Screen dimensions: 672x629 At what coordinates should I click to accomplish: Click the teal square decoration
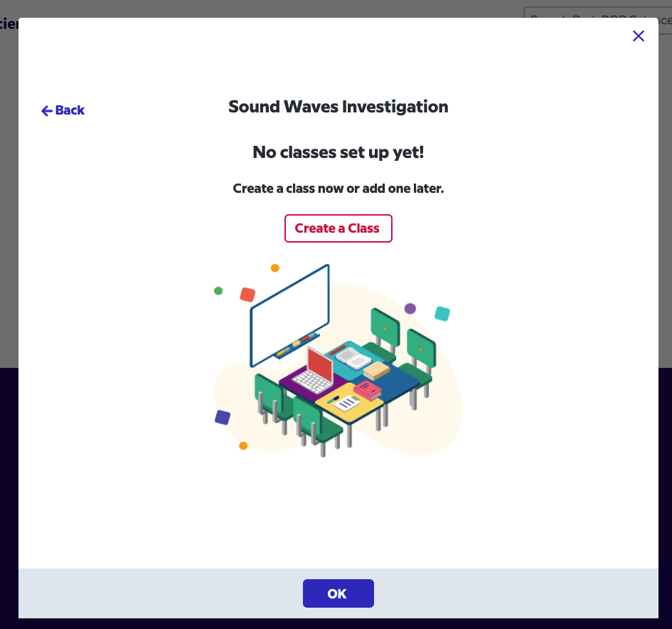[442, 314]
